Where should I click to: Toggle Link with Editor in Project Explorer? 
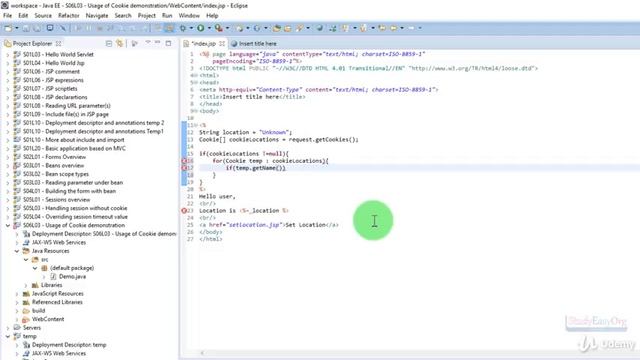coord(120,43)
